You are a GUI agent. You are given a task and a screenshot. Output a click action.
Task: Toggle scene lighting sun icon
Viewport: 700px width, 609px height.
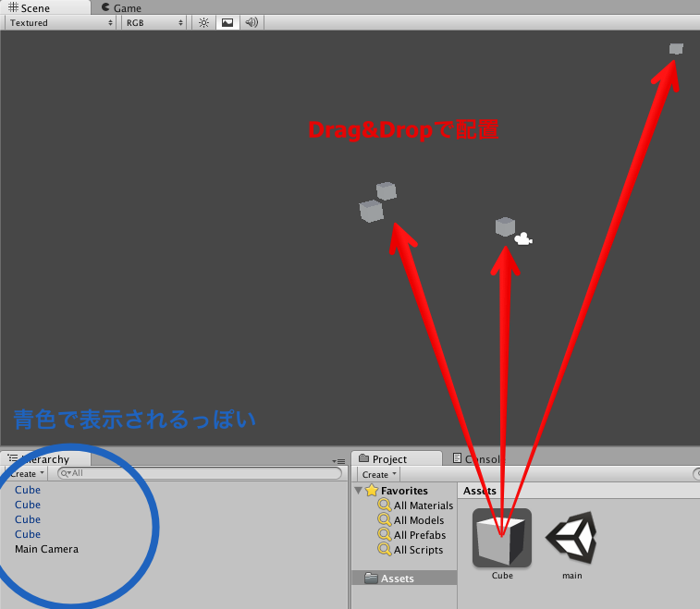(203, 23)
